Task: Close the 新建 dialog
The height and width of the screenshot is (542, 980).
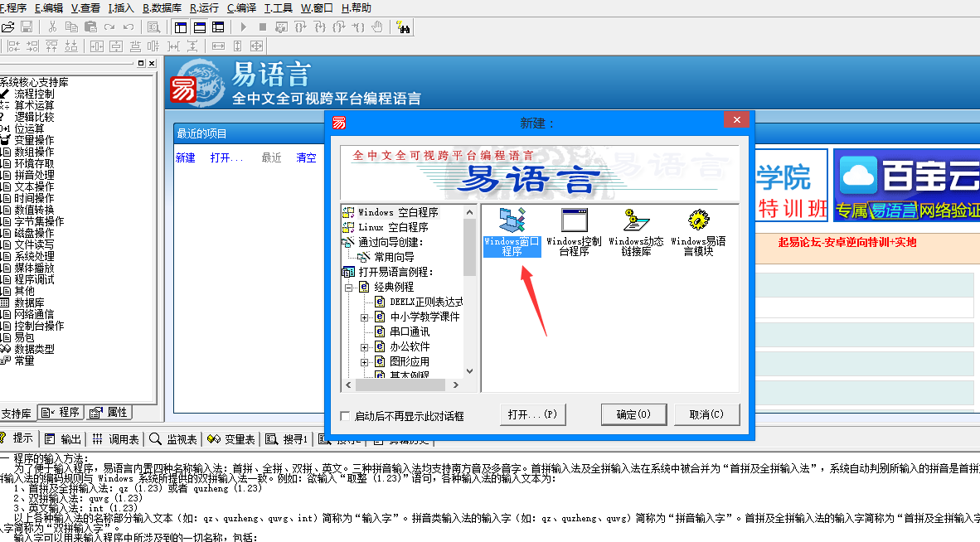Action: [737, 120]
